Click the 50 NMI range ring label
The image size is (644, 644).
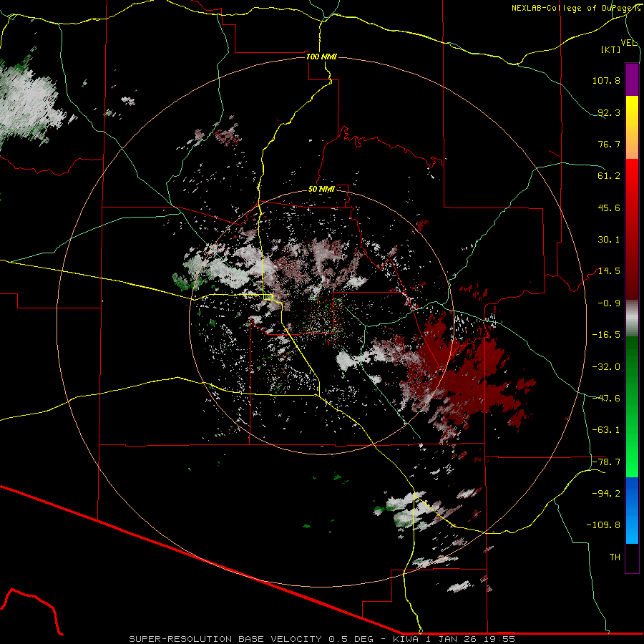tap(321, 189)
